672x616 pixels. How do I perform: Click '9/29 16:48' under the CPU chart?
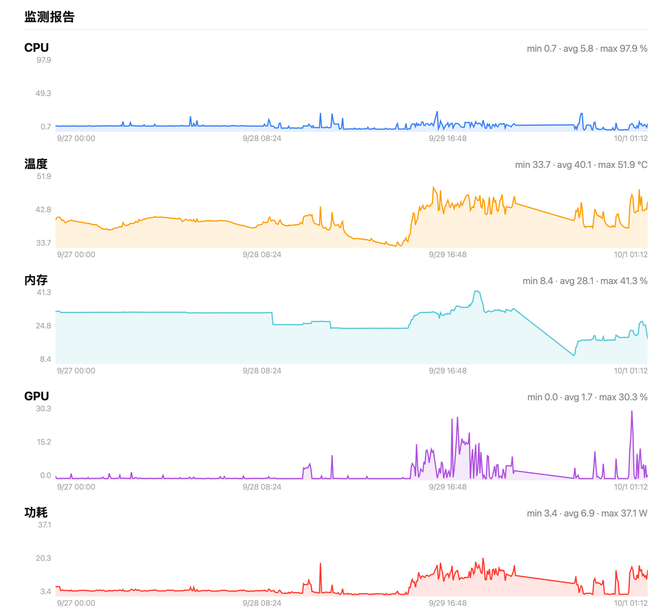[x=448, y=139]
